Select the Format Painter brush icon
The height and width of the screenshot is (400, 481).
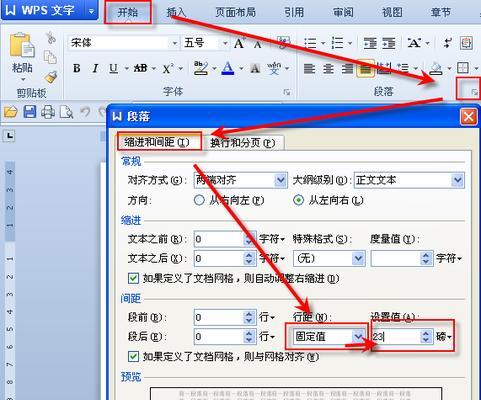pos(51,77)
